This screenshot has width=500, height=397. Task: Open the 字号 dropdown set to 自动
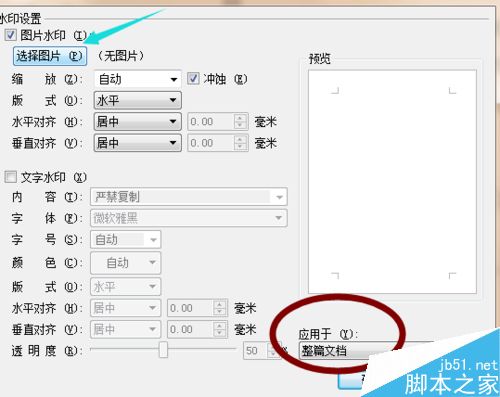point(126,239)
